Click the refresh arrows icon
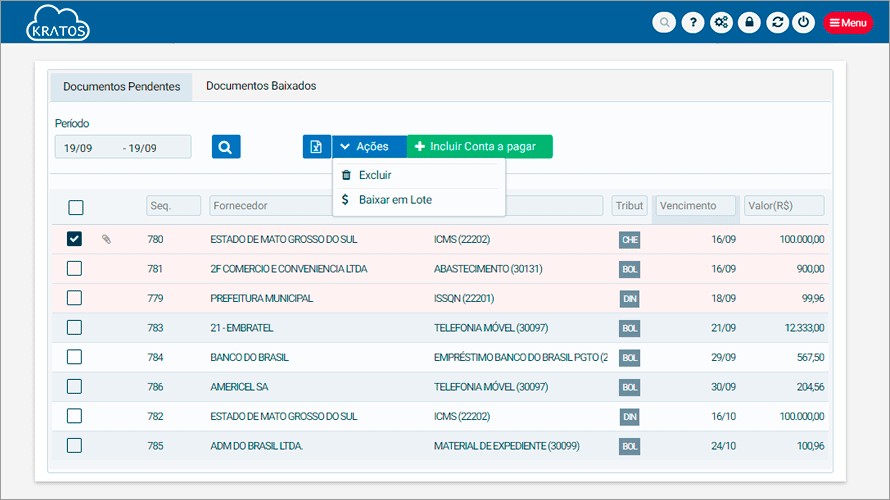 point(777,23)
